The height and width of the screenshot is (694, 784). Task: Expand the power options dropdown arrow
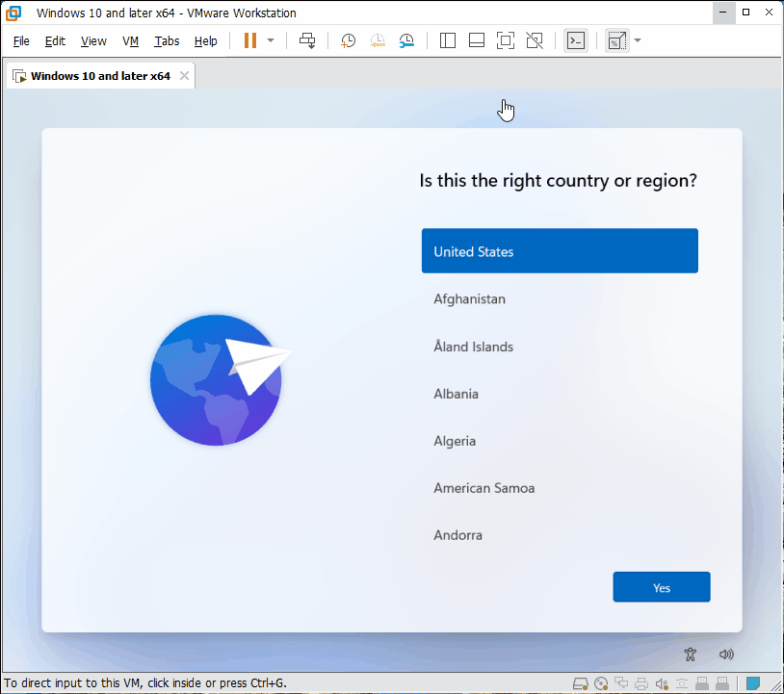(271, 40)
